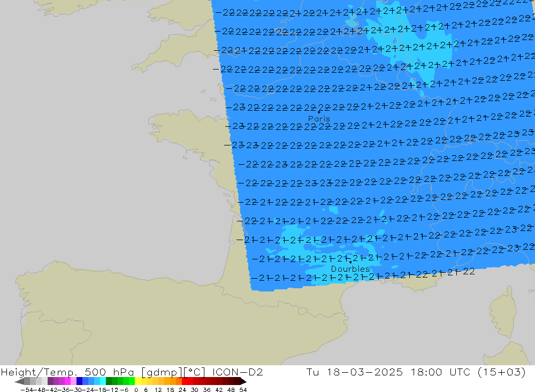The width and height of the screenshot is (535, 392).
Task: Click the 'Height/Temp. 500 hPa' title text
Action: pos(67,372)
